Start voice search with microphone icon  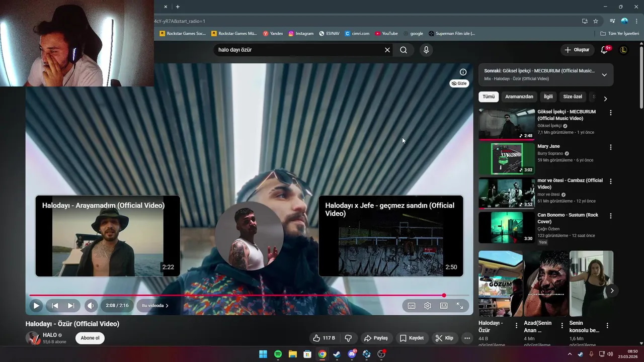click(426, 50)
